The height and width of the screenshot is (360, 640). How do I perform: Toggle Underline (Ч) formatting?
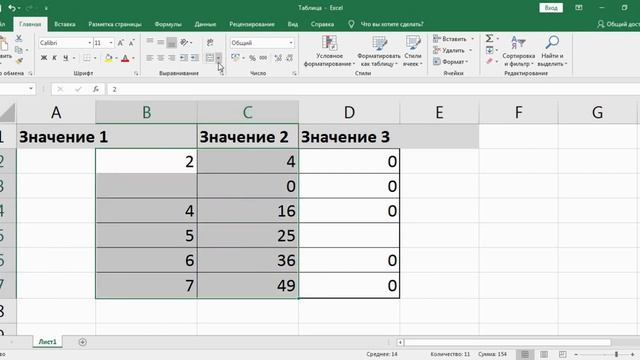click(65, 58)
